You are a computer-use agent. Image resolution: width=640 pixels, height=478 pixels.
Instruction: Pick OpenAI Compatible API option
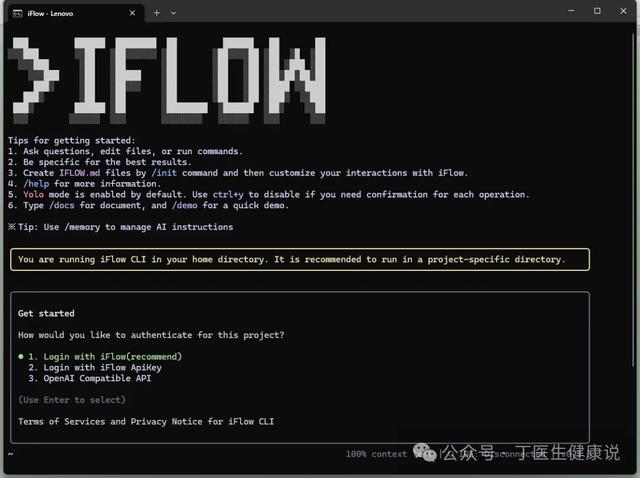click(x=89, y=378)
